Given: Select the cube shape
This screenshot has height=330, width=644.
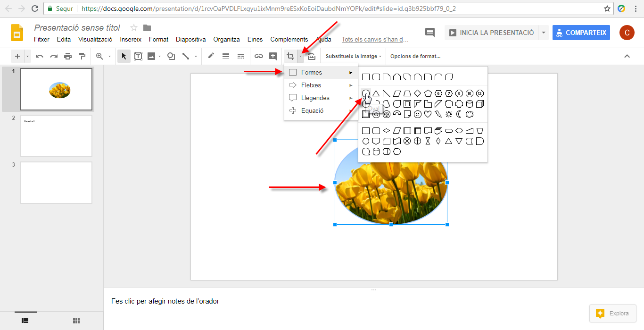Looking at the screenshot, I should tap(480, 104).
